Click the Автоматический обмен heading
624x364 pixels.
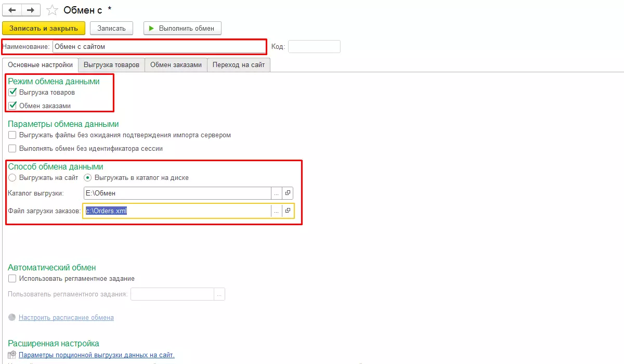[52, 267]
